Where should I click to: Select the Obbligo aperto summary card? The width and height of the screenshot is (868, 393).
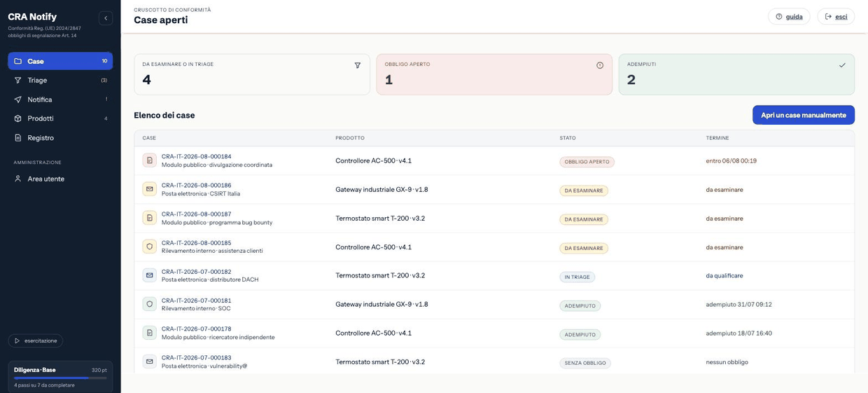click(x=494, y=74)
